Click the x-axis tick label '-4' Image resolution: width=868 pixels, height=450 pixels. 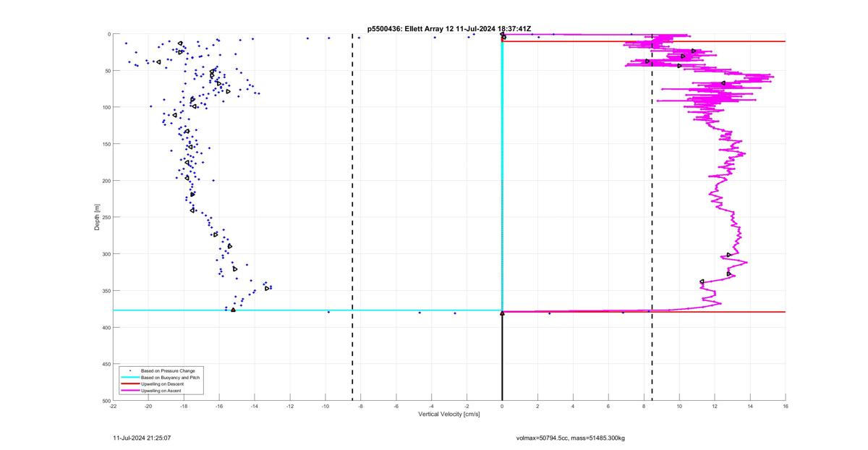pyautogui.click(x=431, y=406)
